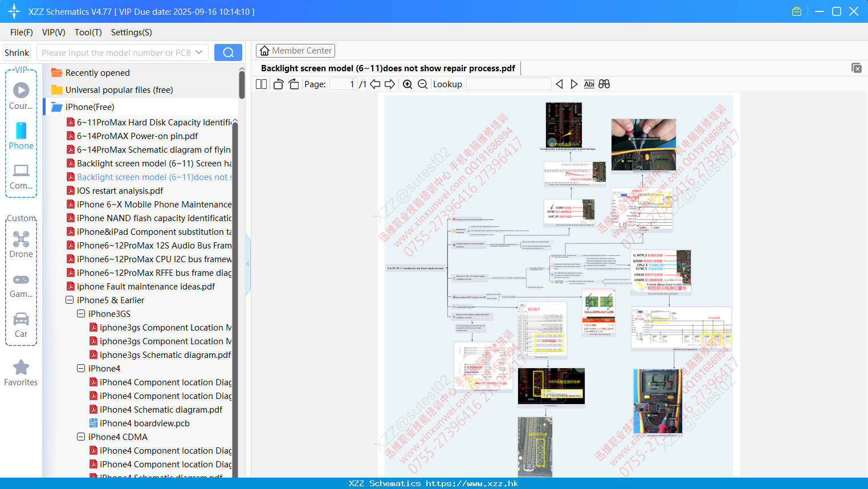Open iPhone NAND flash capacity identification file
The width and height of the screenshot is (868, 489).
click(149, 218)
